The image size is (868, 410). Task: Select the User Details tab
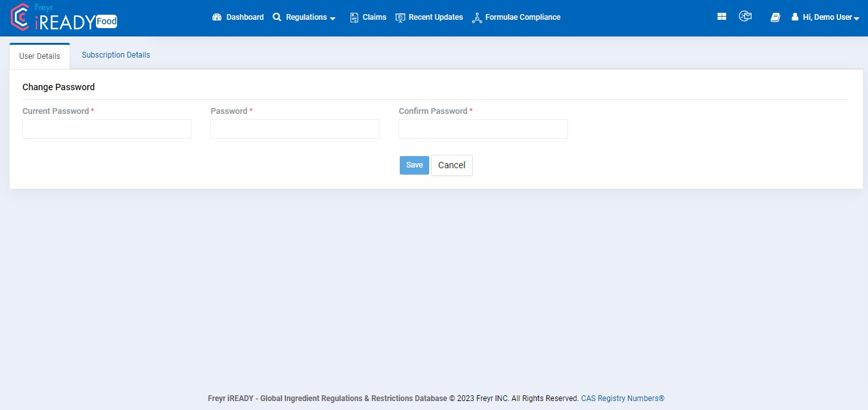pos(40,56)
